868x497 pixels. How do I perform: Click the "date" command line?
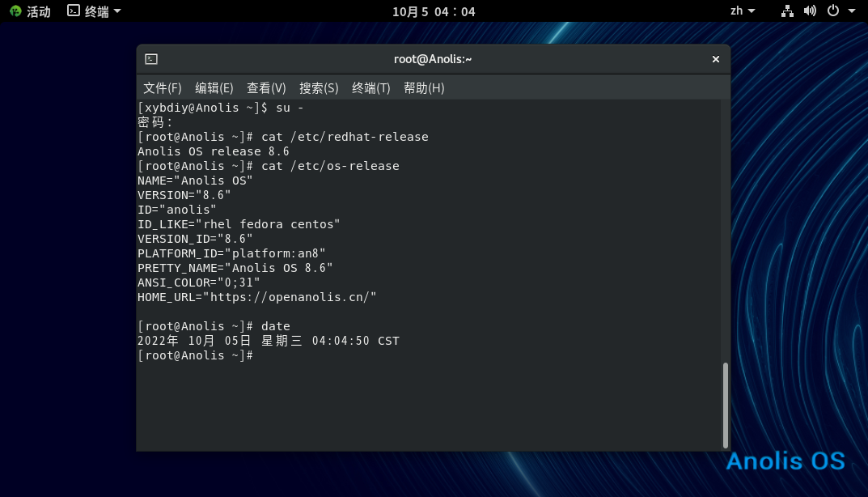214,326
